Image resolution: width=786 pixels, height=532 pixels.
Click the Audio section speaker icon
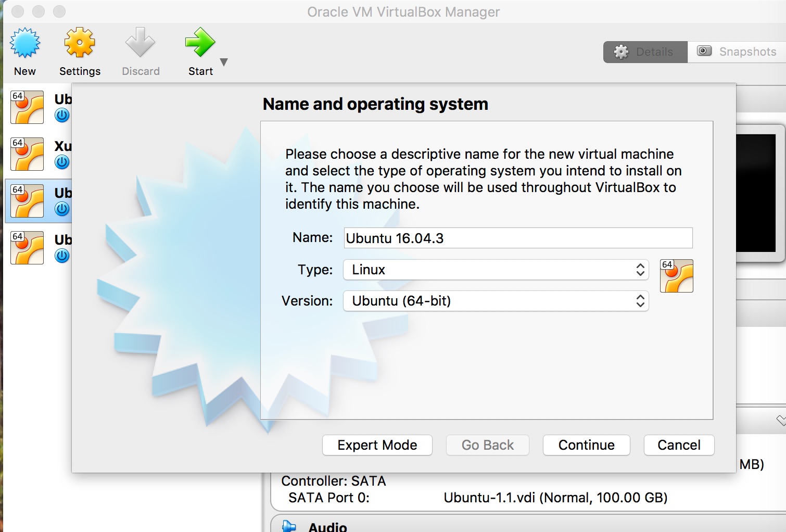pos(289,526)
